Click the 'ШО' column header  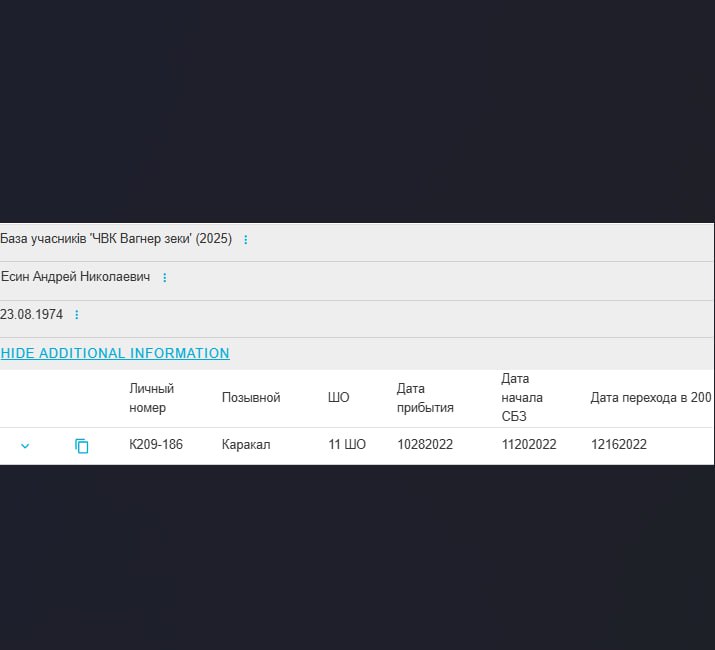pos(338,398)
